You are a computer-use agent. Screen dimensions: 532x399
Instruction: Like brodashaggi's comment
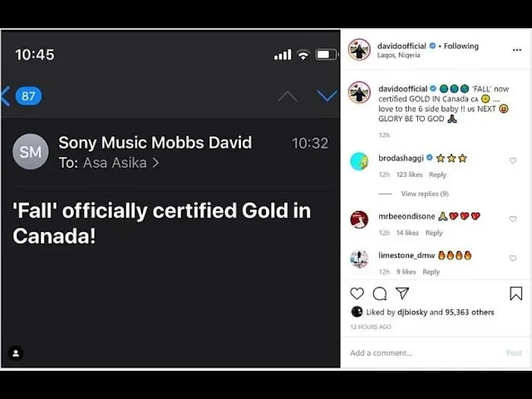point(513,160)
